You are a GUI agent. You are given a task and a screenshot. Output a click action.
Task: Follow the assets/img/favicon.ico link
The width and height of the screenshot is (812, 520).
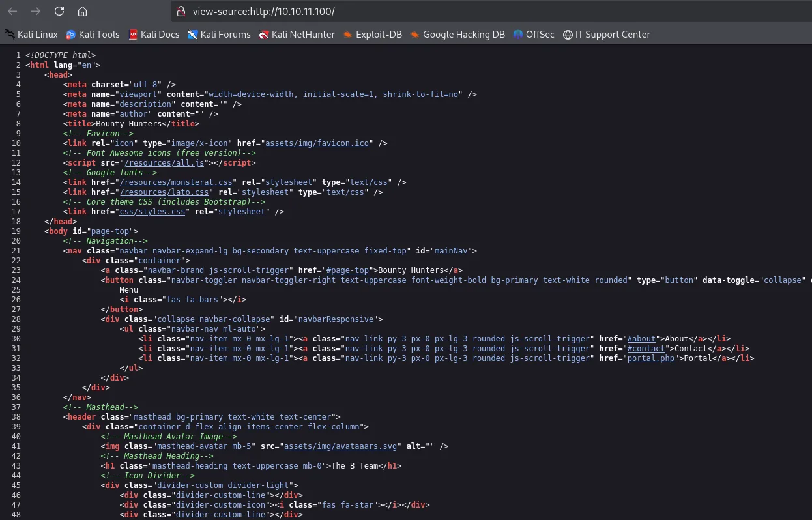point(317,143)
